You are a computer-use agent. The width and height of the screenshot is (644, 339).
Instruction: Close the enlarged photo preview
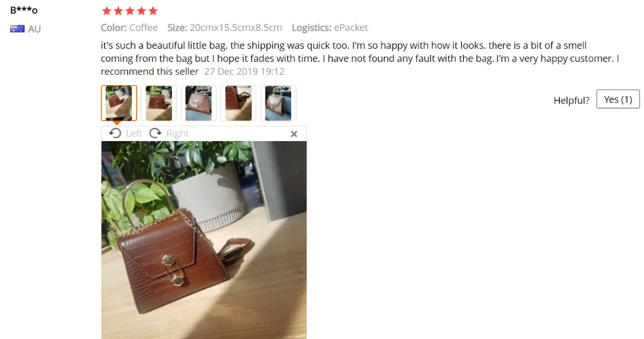coord(294,134)
